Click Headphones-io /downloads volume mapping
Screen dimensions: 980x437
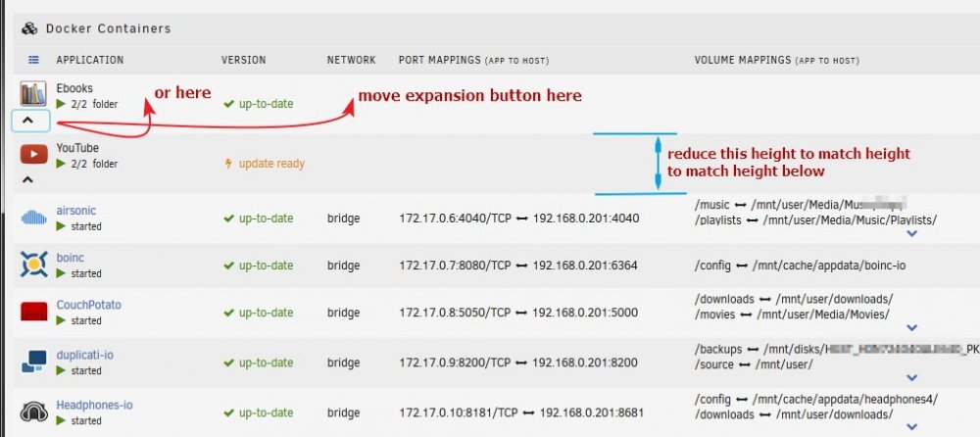794,414
